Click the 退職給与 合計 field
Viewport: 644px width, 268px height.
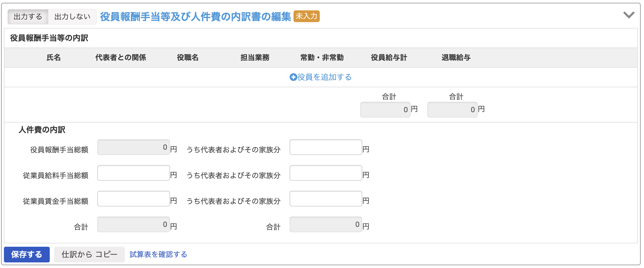tap(452, 110)
